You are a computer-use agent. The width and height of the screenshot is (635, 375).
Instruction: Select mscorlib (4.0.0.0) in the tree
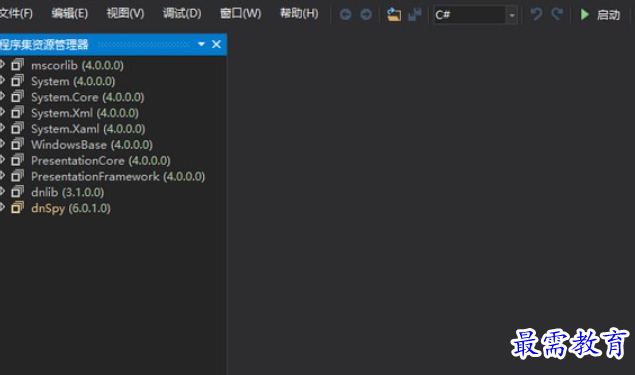77,65
